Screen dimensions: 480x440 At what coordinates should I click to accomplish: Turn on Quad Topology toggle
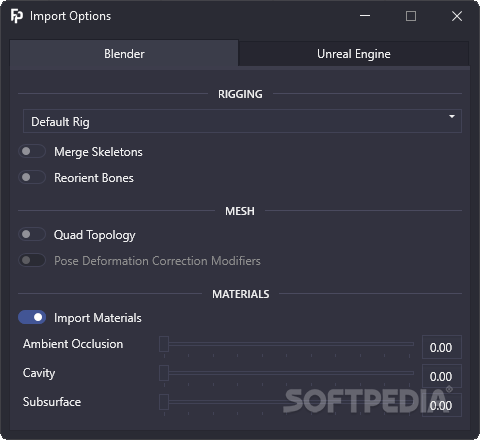click(x=32, y=235)
